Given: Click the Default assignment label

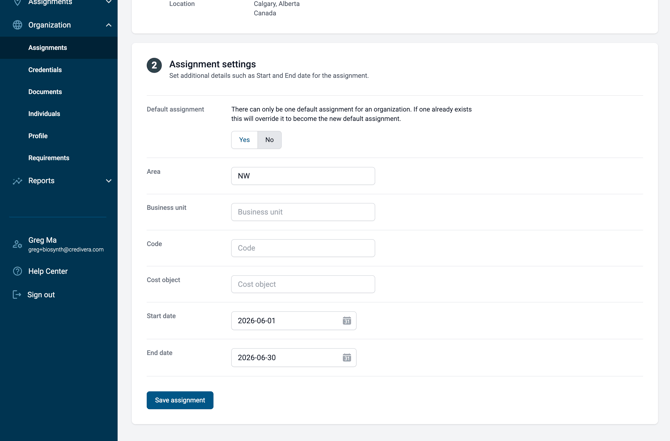Looking at the screenshot, I should coord(175,109).
